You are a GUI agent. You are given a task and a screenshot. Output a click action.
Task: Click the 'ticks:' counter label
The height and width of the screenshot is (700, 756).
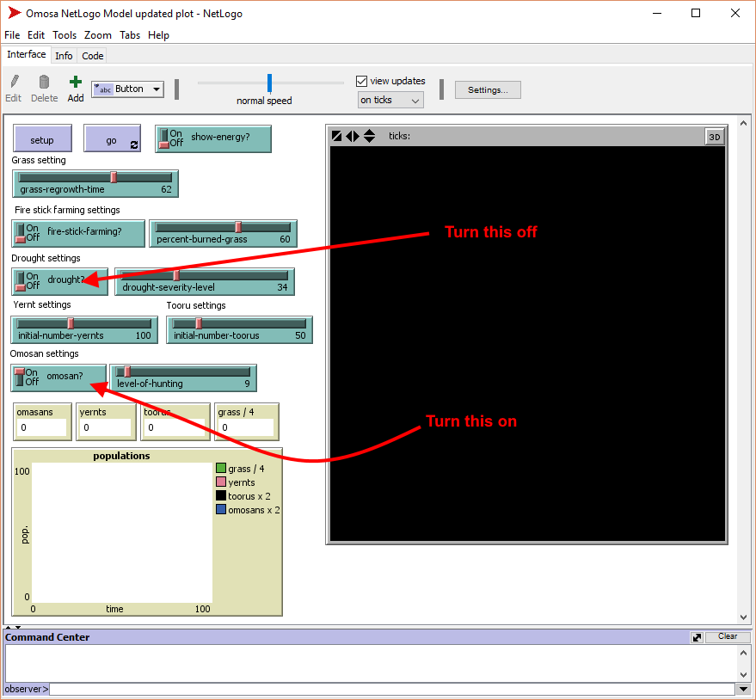(x=399, y=136)
